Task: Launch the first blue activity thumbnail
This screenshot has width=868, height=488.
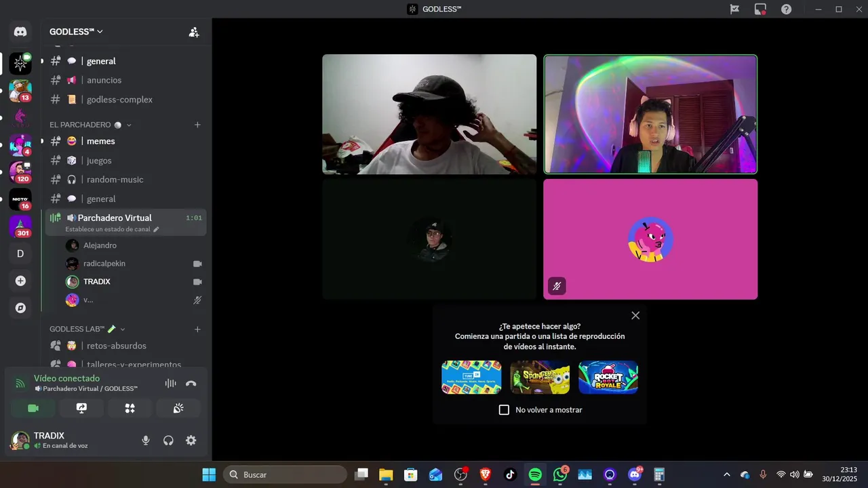Action: click(471, 378)
